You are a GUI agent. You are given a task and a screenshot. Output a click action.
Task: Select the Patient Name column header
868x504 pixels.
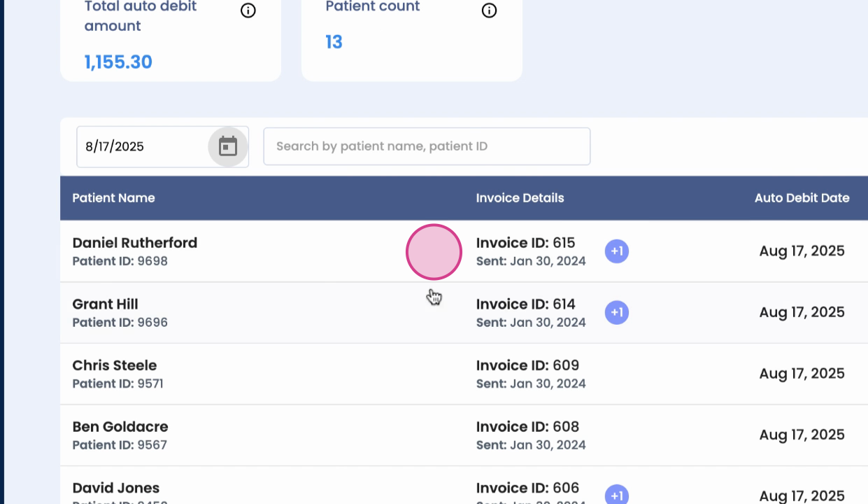pyautogui.click(x=113, y=198)
